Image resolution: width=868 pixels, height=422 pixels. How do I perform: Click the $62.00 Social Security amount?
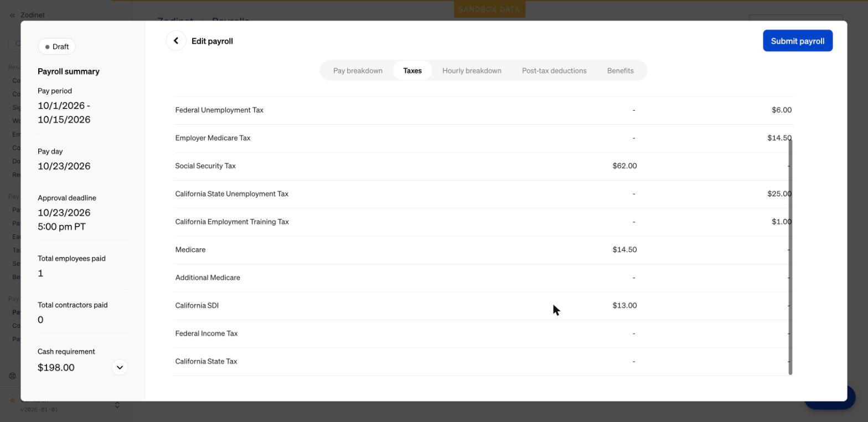(x=624, y=166)
